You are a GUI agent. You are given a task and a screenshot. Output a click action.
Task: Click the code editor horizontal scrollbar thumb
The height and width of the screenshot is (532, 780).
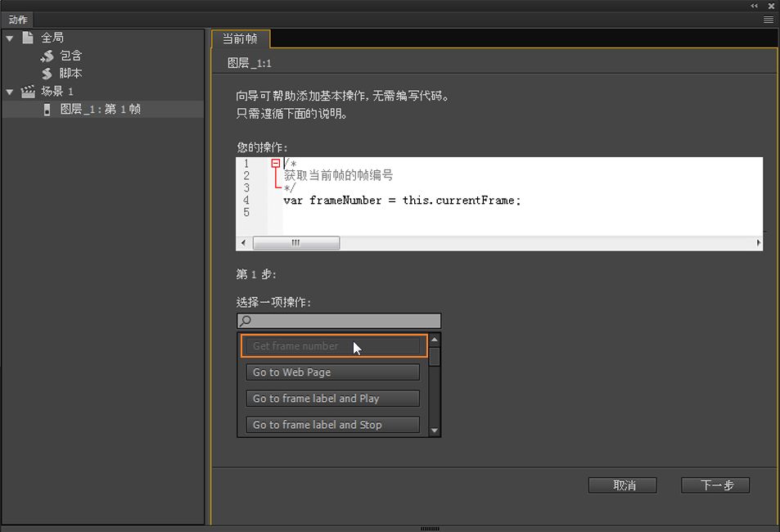296,243
